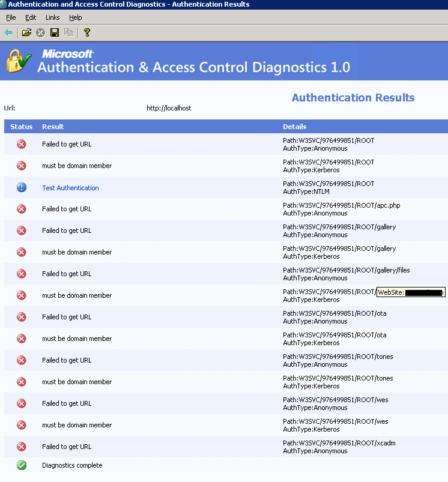Viewport: 448px width, 482px height.
Task: Click error icon for gallery Kerberos row
Action: [22, 252]
